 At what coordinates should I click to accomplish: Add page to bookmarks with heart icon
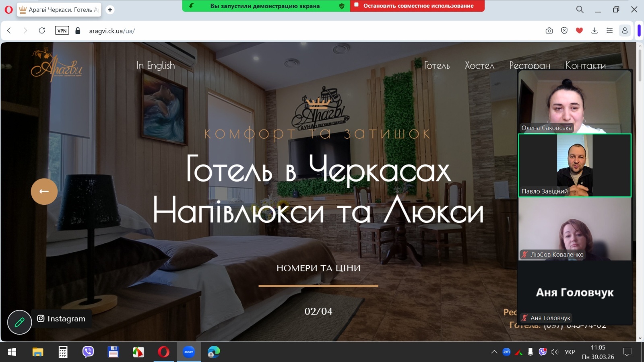tap(579, 31)
